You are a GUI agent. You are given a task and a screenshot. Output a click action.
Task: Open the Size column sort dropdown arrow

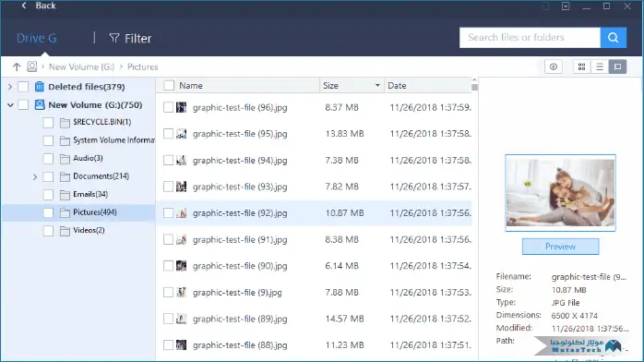point(377,86)
